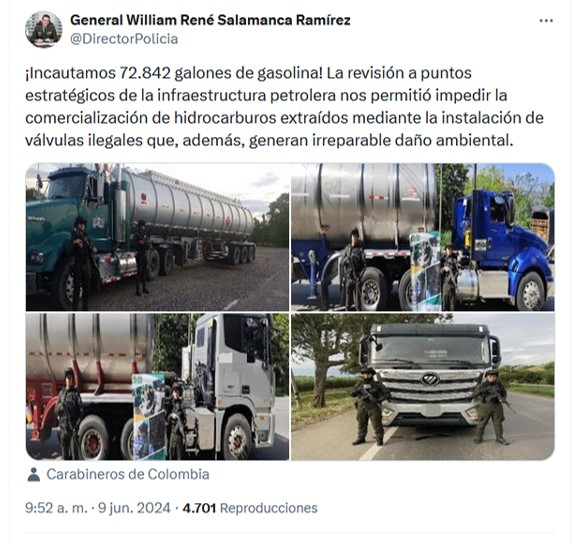
Task: Click the @DirectorPolicia handle
Action: [124, 39]
